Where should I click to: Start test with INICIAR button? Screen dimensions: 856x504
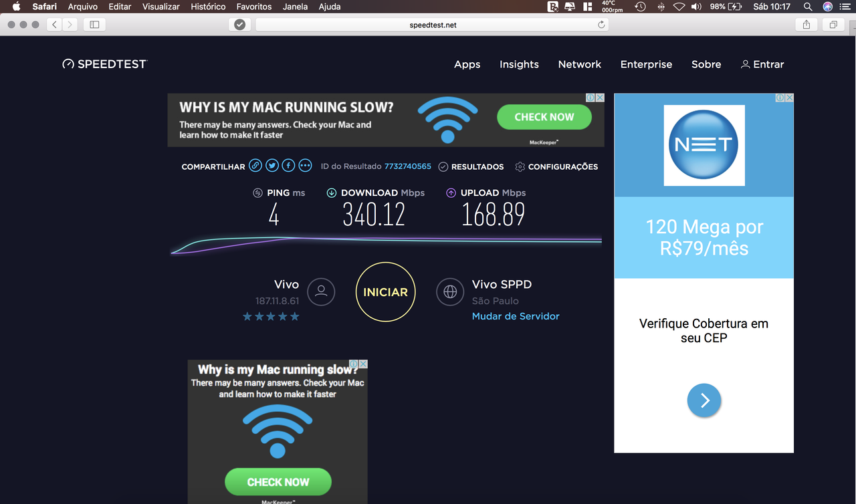(x=385, y=292)
